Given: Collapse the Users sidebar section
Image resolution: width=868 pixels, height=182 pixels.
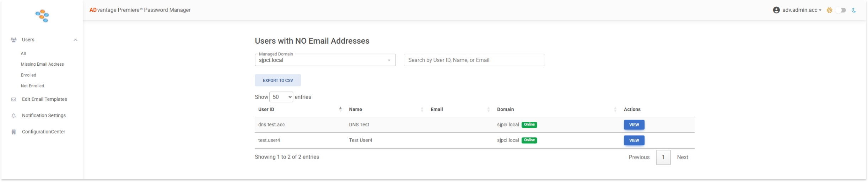Looking at the screenshot, I should (75, 40).
